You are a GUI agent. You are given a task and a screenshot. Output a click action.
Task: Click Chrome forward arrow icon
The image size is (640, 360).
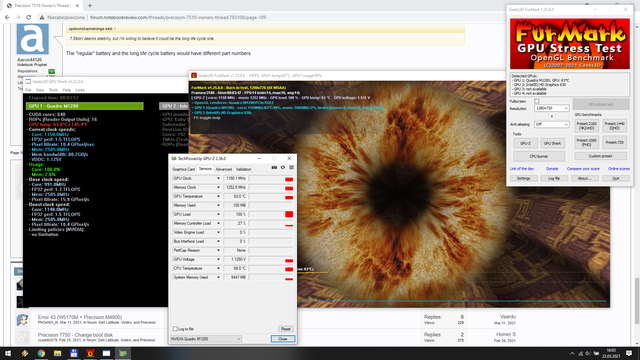point(18,18)
